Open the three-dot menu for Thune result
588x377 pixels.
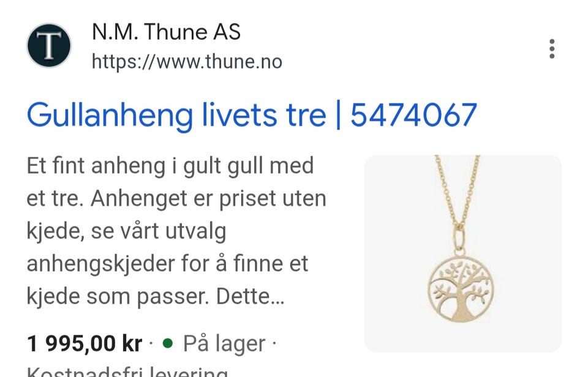(552, 49)
